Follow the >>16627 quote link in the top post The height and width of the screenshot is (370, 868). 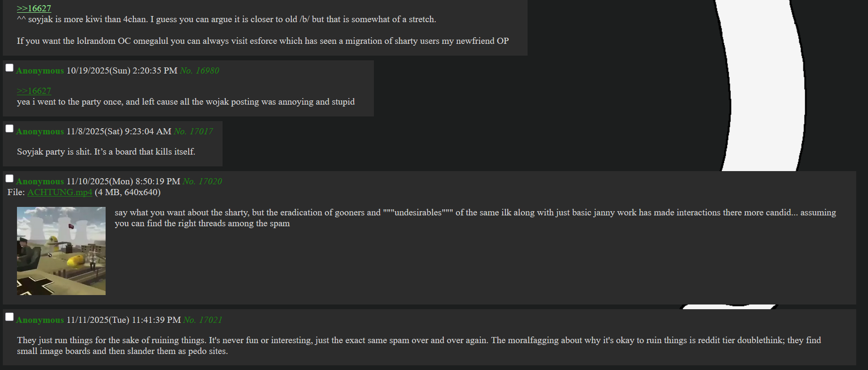(34, 8)
